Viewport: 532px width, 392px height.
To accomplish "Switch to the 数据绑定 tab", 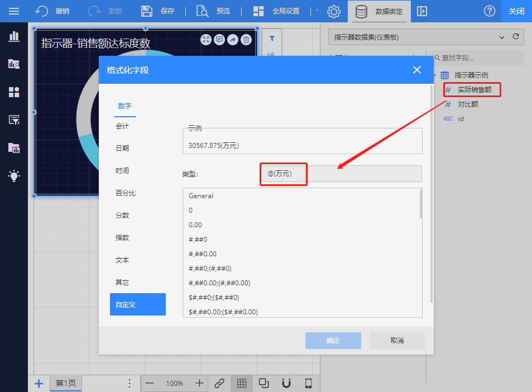I will click(380, 11).
